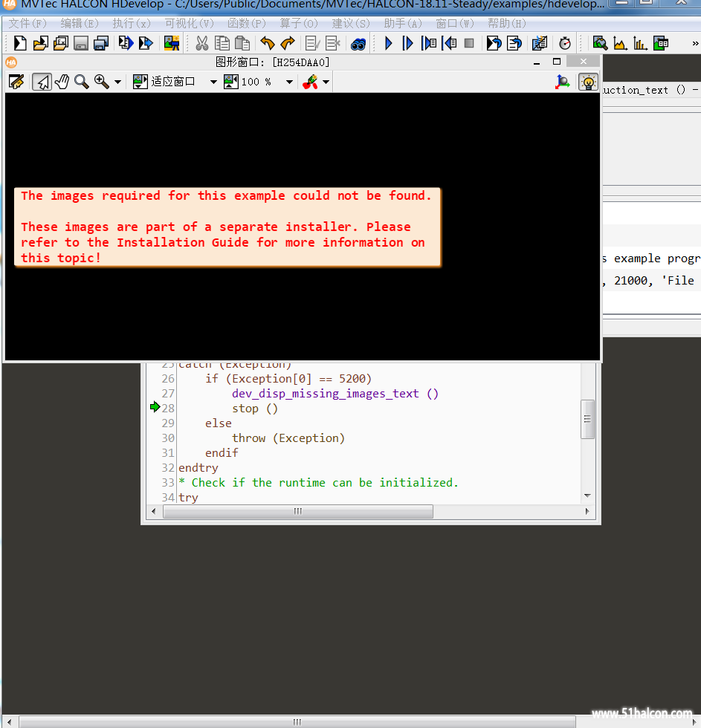The image size is (701, 728).
Task: Deactivate selected lines with the X list icon
Action: point(333,43)
